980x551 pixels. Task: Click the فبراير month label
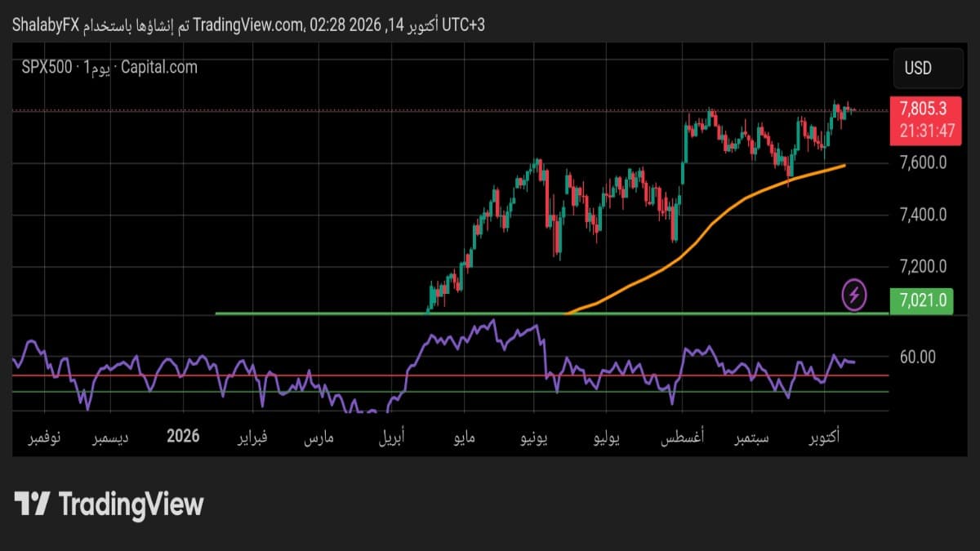coord(252,438)
